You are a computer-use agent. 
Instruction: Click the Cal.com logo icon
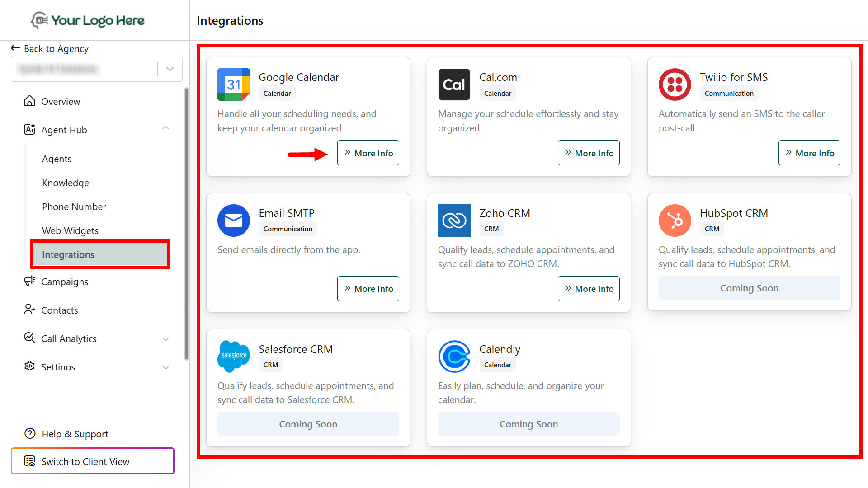click(454, 84)
